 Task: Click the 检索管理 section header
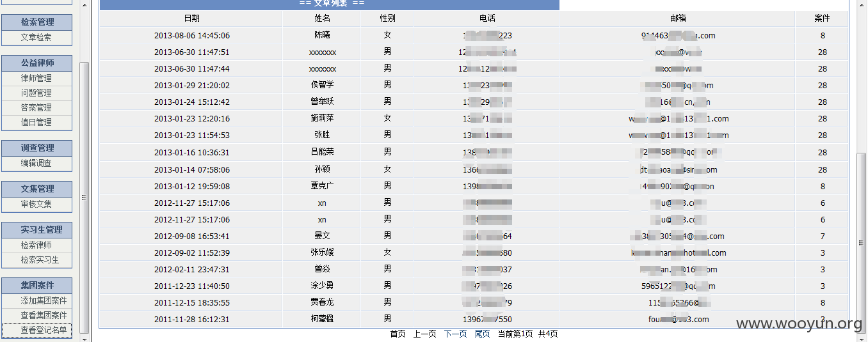click(36, 22)
